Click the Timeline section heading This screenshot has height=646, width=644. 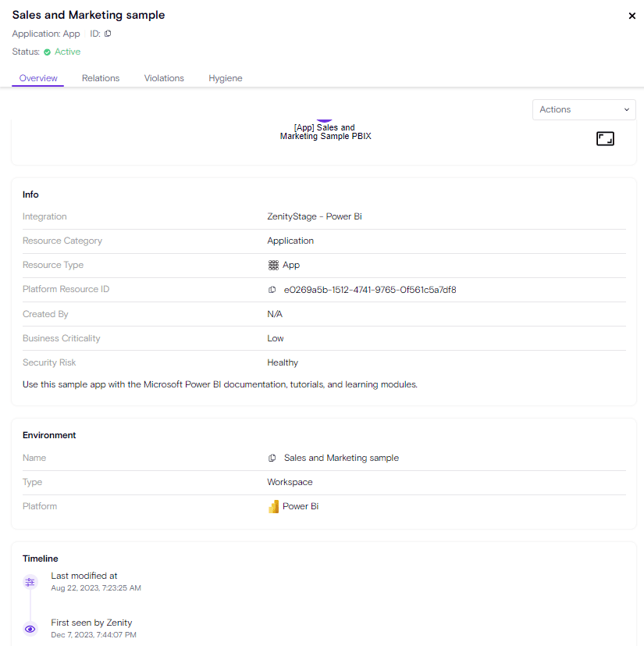[x=41, y=559]
